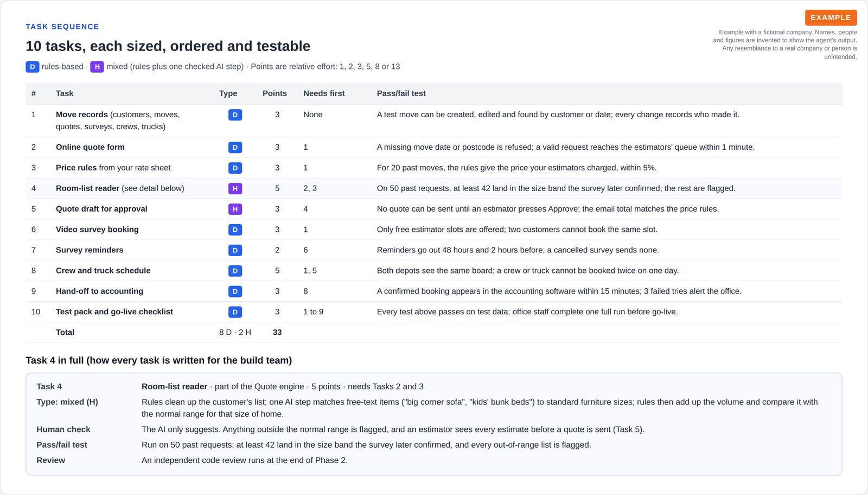The image size is (868, 495).
Task: Click the Crew and truck schedule task name
Action: 103,270
